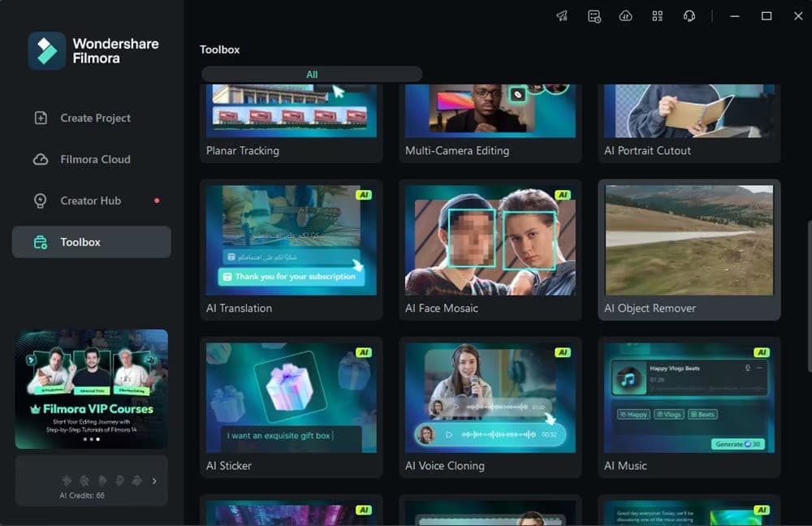Click the paper plane send icon

pyautogui.click(x=562, y=16)
